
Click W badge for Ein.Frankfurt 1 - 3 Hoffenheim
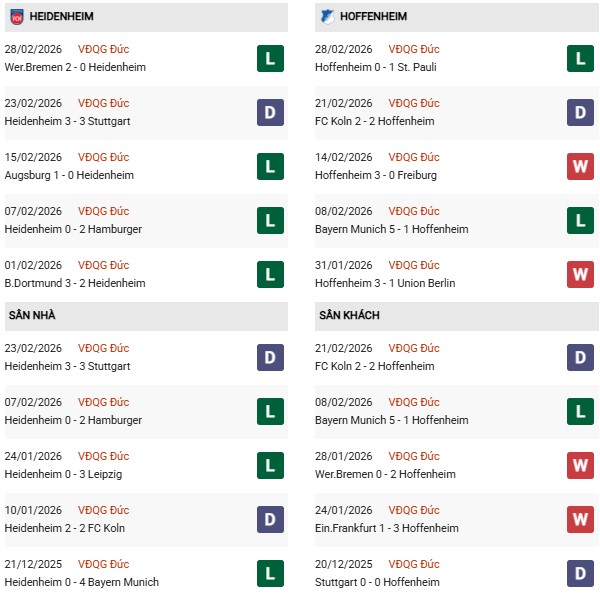coord(580,519)
